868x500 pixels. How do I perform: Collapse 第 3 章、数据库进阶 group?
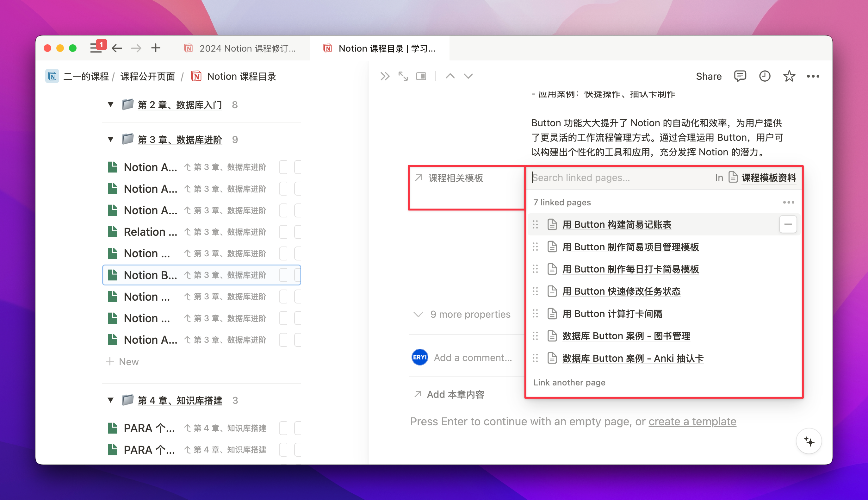(x=110, y=140)
